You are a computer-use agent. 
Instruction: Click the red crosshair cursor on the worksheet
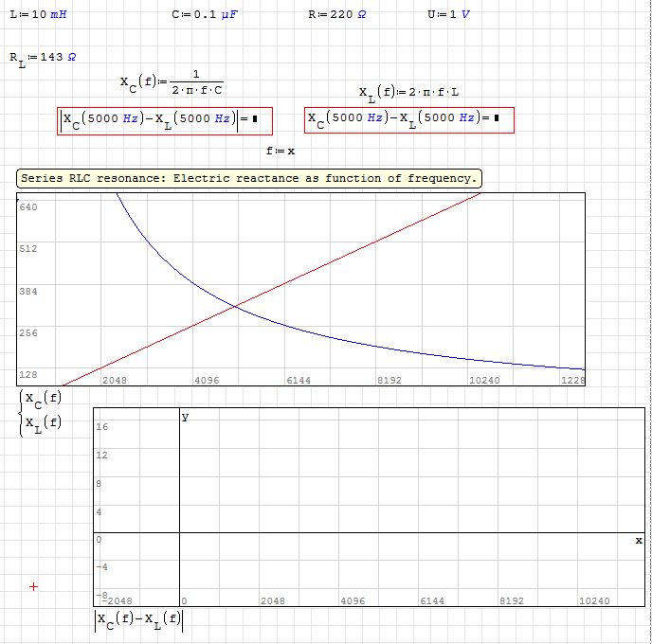click(x=34, y=587)
